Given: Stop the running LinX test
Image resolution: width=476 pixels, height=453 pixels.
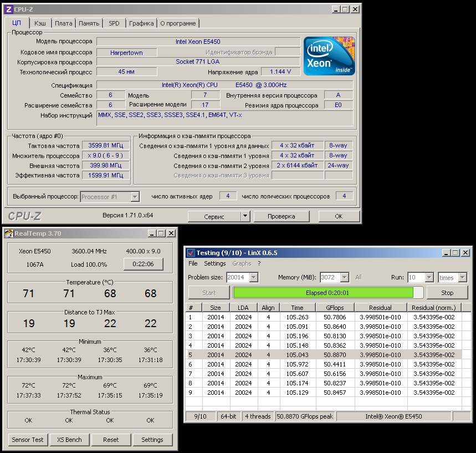Looking at the screenshot, I should click(447, 293).
